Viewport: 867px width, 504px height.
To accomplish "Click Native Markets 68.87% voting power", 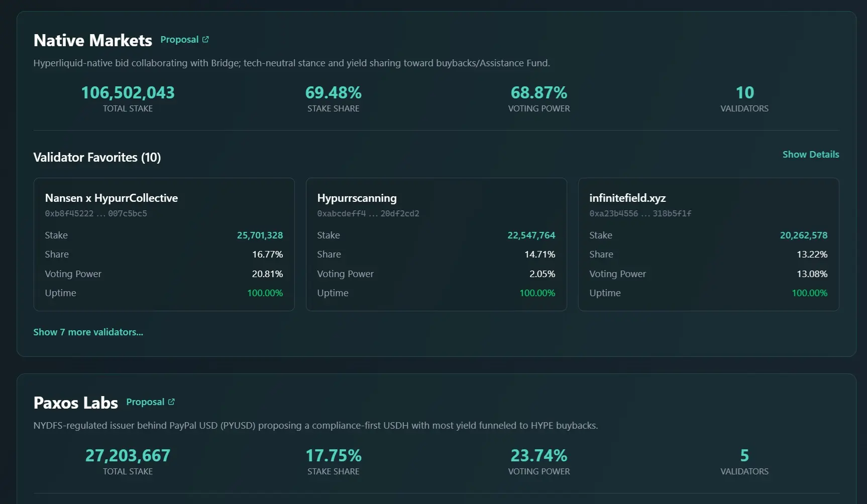I will click(x=538, y=93).
